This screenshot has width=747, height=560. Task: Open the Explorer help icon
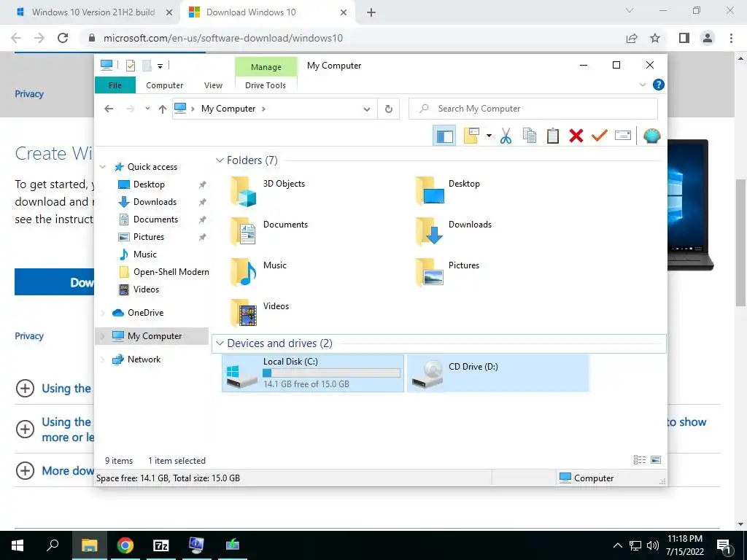pyautogui.click(x=659, y=85)
